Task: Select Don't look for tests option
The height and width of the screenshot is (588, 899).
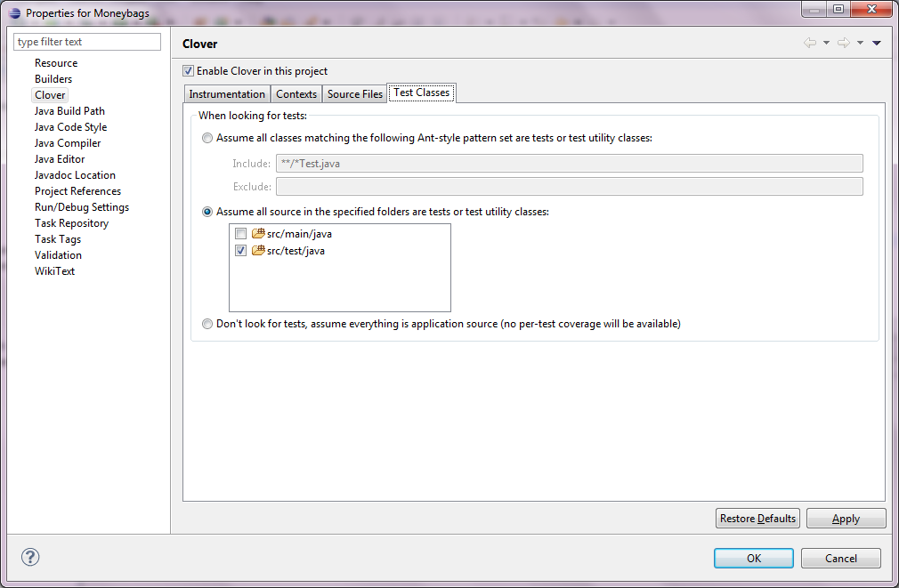Action: point(207,324)
